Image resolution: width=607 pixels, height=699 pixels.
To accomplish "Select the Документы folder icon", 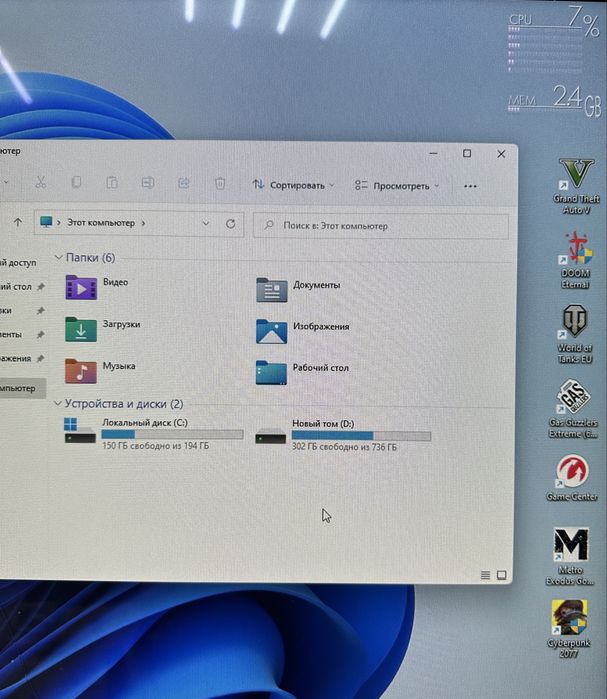I will (x=272, y=290).
